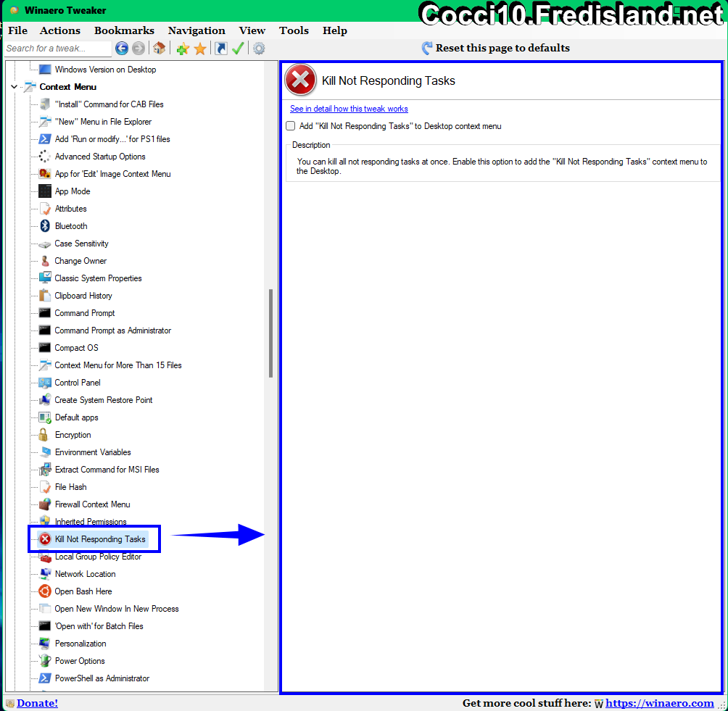Open settings with the gear icon
Image resolution: width=728 pixels, height=711 pixels.
(259, 49)
